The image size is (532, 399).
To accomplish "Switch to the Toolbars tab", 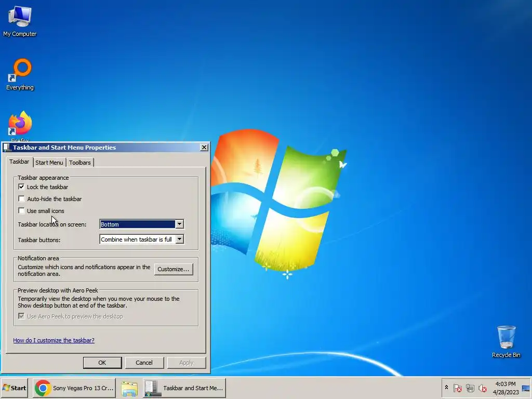I will 79,163.
